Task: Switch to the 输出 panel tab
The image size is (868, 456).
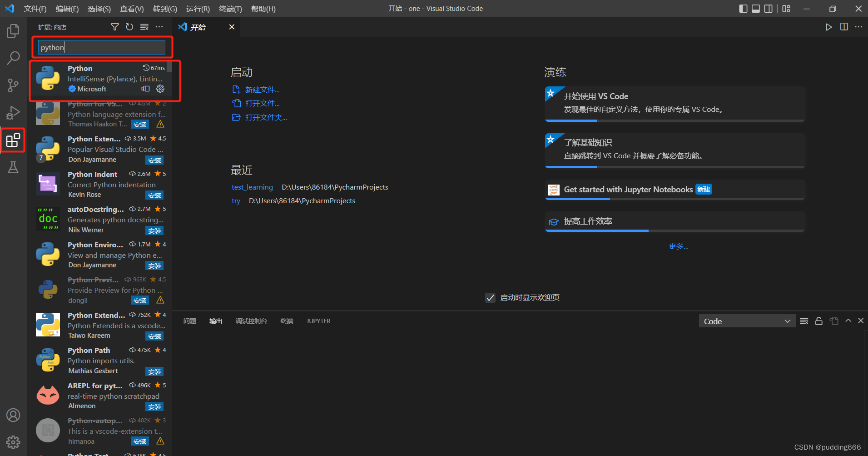Action: click(216, 321)
